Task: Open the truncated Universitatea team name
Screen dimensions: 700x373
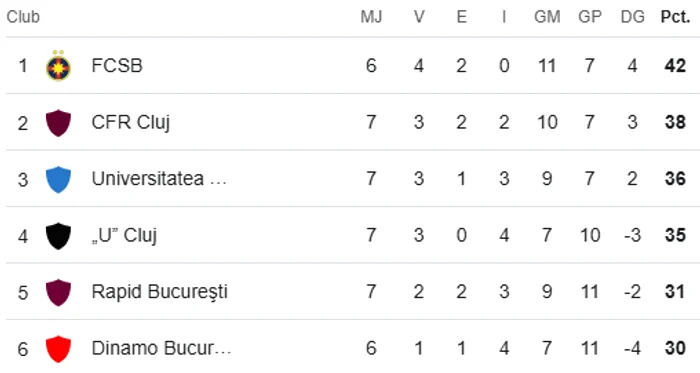Action: pyautogui.click(x=159, y=179)
